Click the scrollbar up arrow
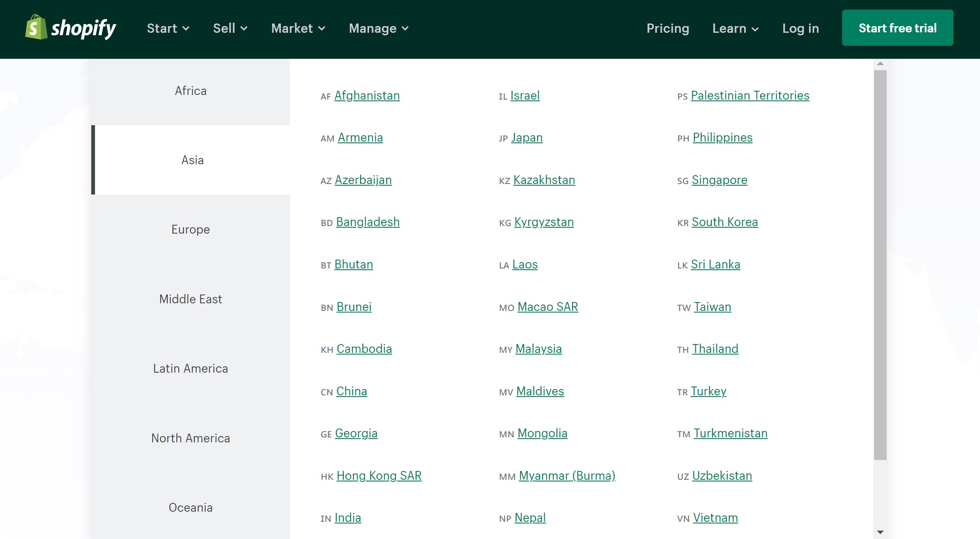980x539 pixels. pyautogui.click(x=880, y=64)
